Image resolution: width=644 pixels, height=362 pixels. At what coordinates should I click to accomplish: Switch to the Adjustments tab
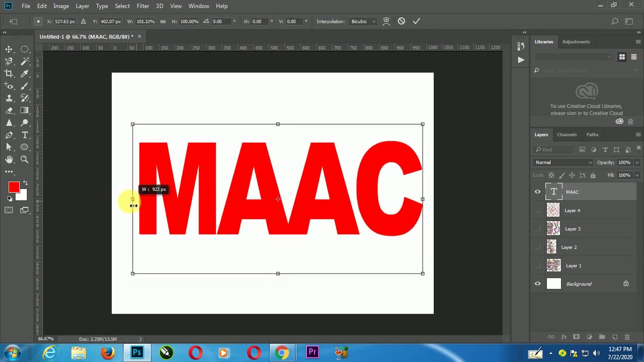point(576,42)
